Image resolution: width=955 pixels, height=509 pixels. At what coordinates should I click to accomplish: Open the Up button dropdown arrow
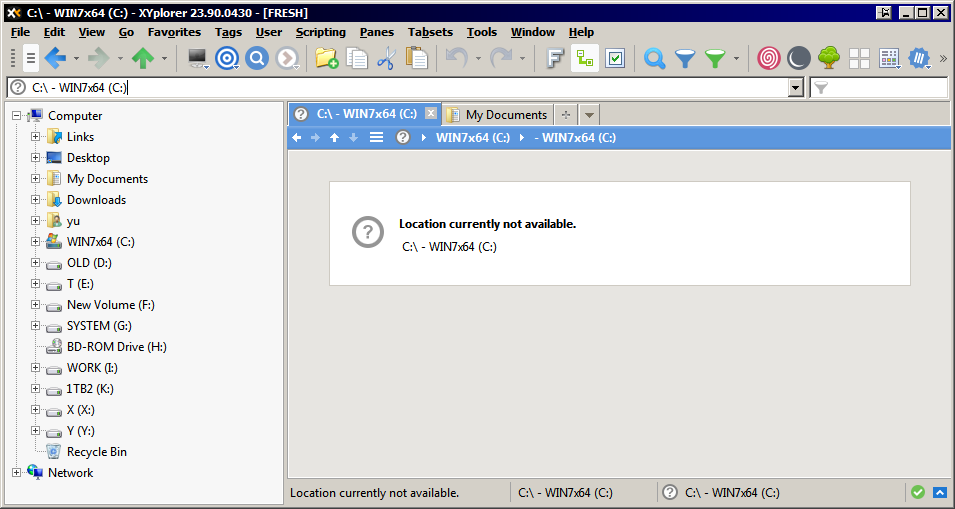click(164, 58)
